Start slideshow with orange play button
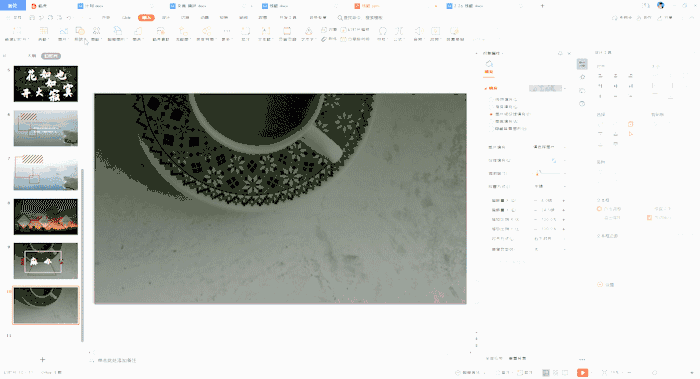Viewport: 700px width, 379px height. [582, 372]
